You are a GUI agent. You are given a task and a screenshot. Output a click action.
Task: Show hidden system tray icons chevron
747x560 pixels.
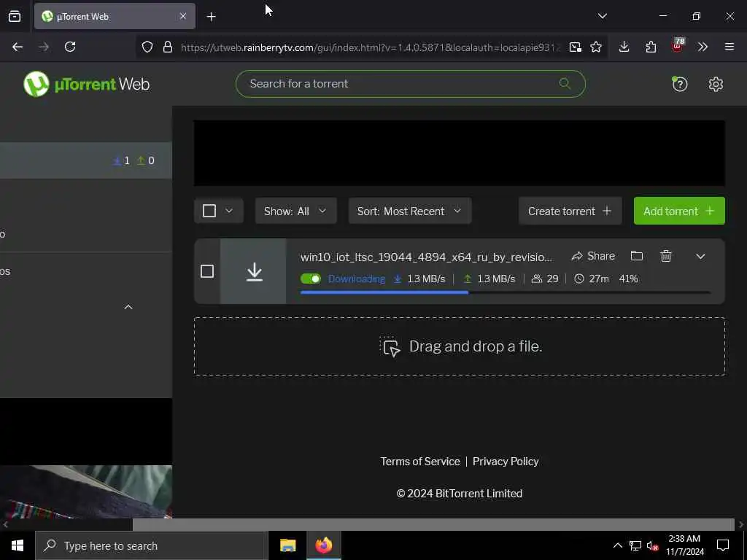coord(617,545)
